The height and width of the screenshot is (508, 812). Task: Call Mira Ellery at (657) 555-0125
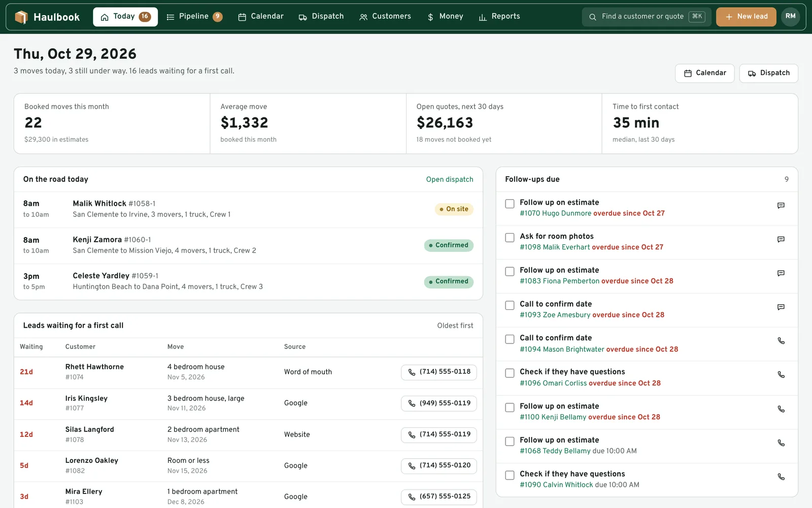coord(439,496)
